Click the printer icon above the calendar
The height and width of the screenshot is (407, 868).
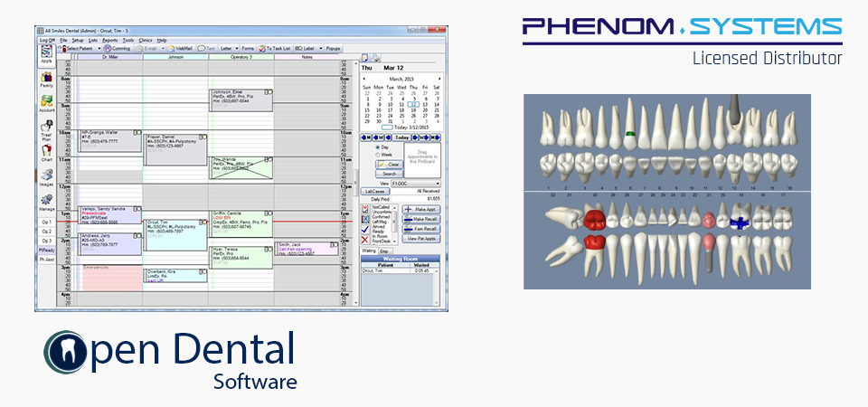tap(374, 58)
